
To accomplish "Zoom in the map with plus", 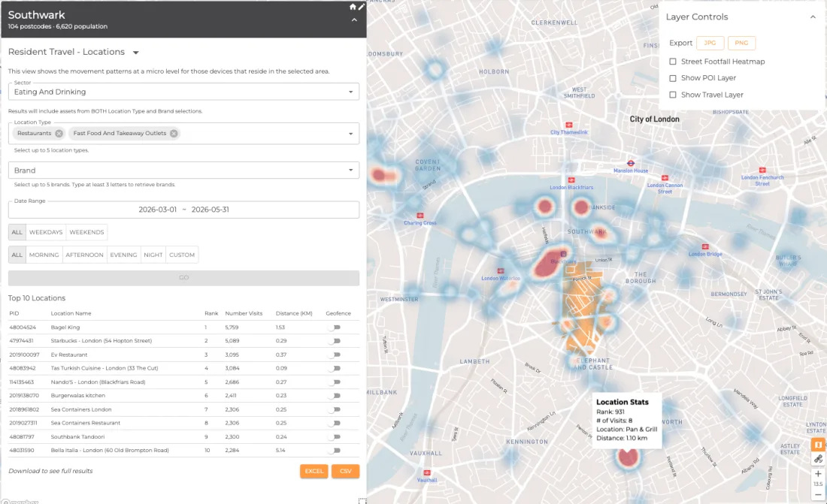I will [818, 473].
